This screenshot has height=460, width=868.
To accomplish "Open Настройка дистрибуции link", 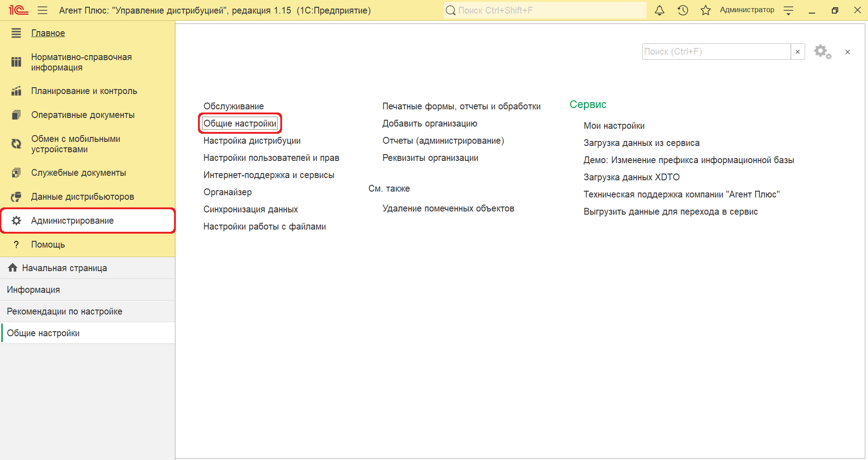I will click(x=252, y=141).
